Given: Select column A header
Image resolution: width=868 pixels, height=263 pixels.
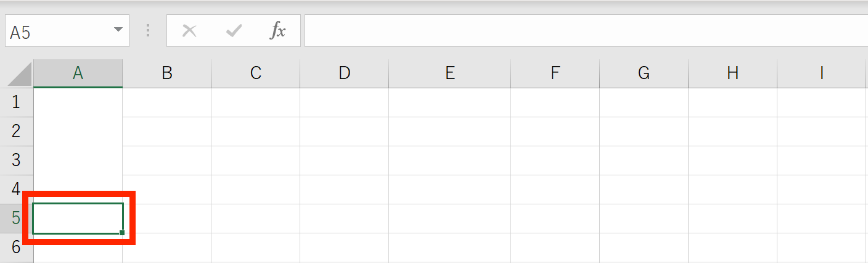Looking at the screenshot, I should [x=78, y=73].
